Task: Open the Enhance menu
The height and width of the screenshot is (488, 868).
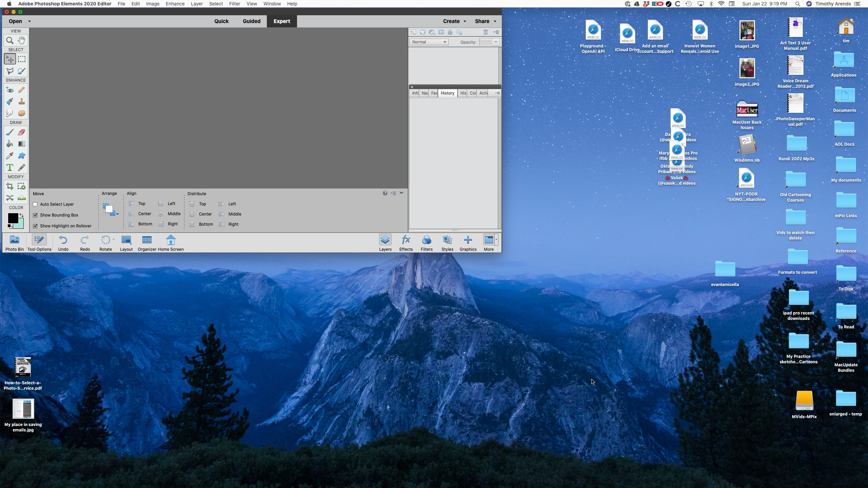Action: [175, 4]
